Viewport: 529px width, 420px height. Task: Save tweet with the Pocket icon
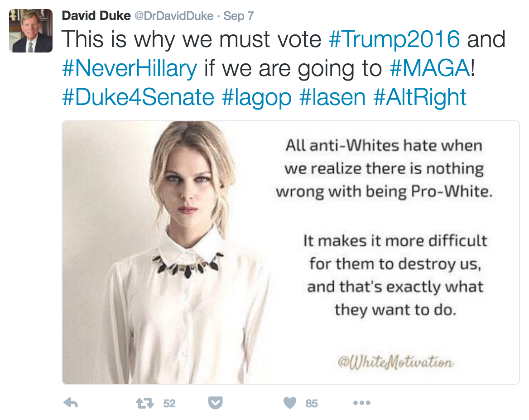click(x=215, y=403)
